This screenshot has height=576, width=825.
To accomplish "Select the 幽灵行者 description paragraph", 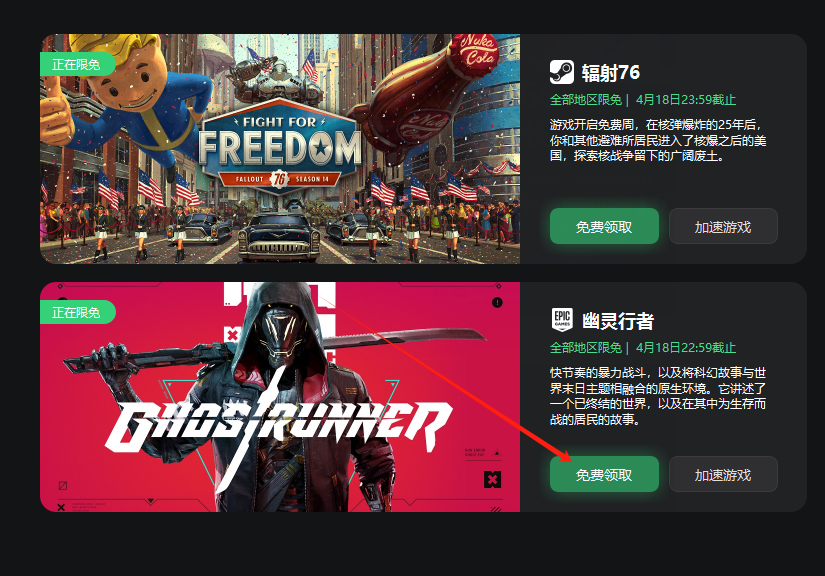I will coord(658,396).
